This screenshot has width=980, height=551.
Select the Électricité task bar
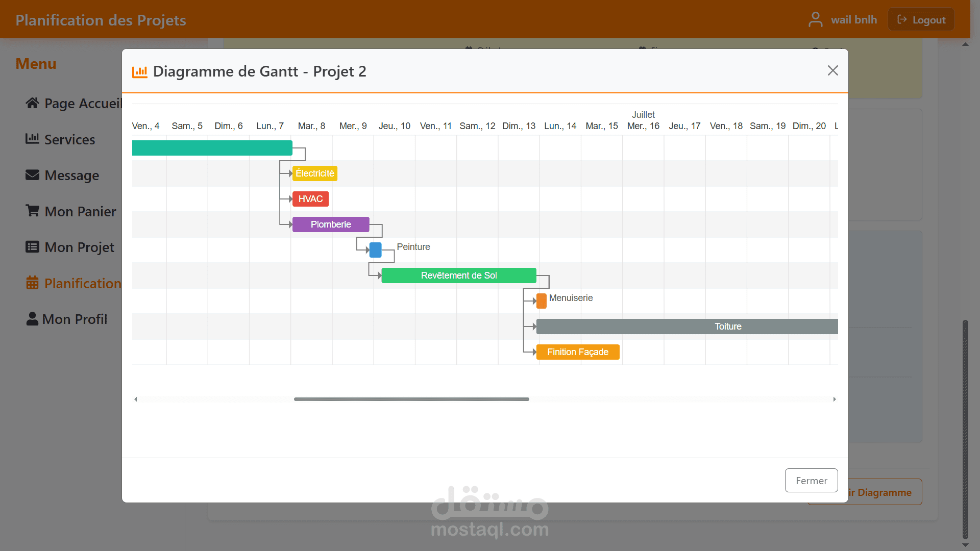pyautogui.click(x=314, y=173)
